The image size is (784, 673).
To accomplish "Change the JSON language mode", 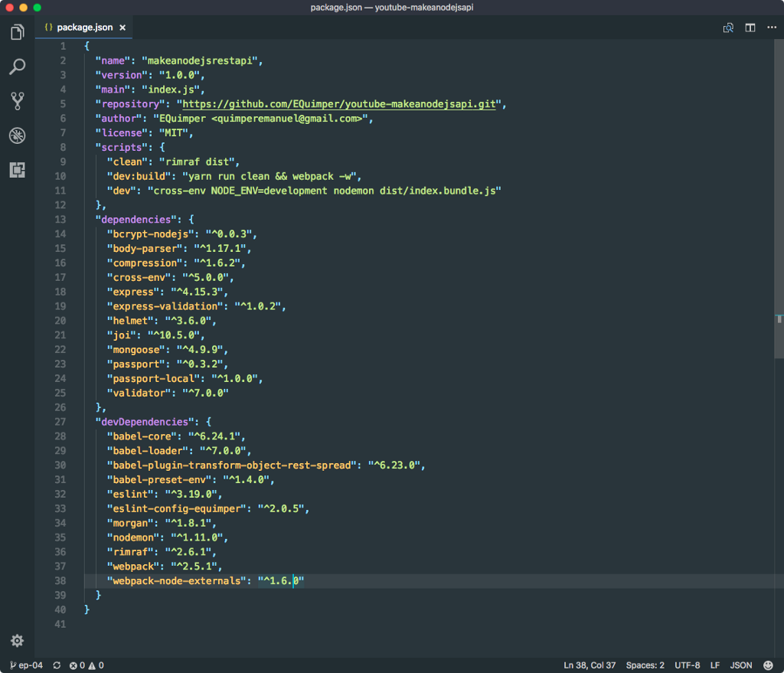I will 741,665.
